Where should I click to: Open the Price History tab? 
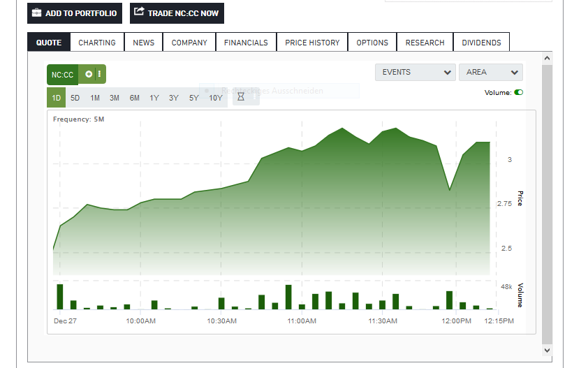coord(312,43)
